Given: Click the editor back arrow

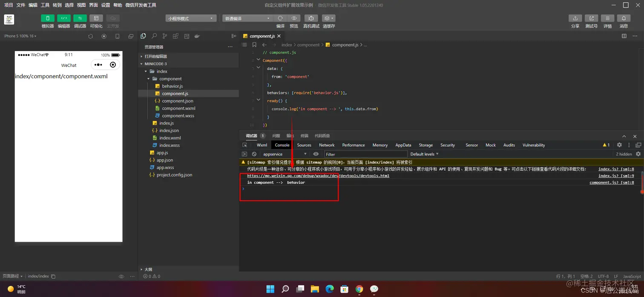Looking at the screenshot, I should click(264, 45).
